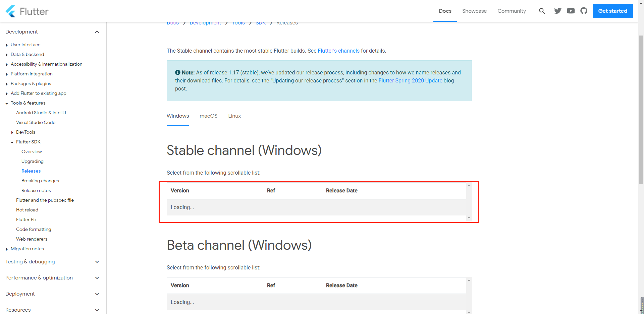Click the Flutter logo icon

click(x=11, y=11)
